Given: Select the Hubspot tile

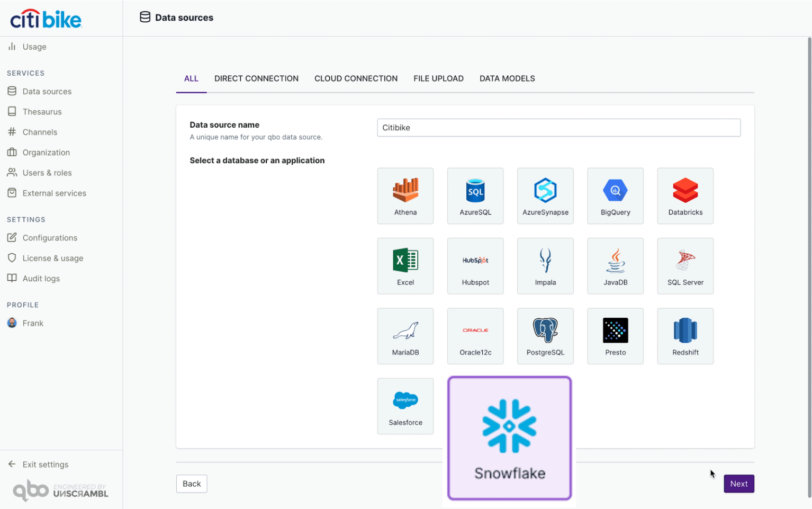Looking at the screenshot, I should pyautogui.click(x=475, y=266).
